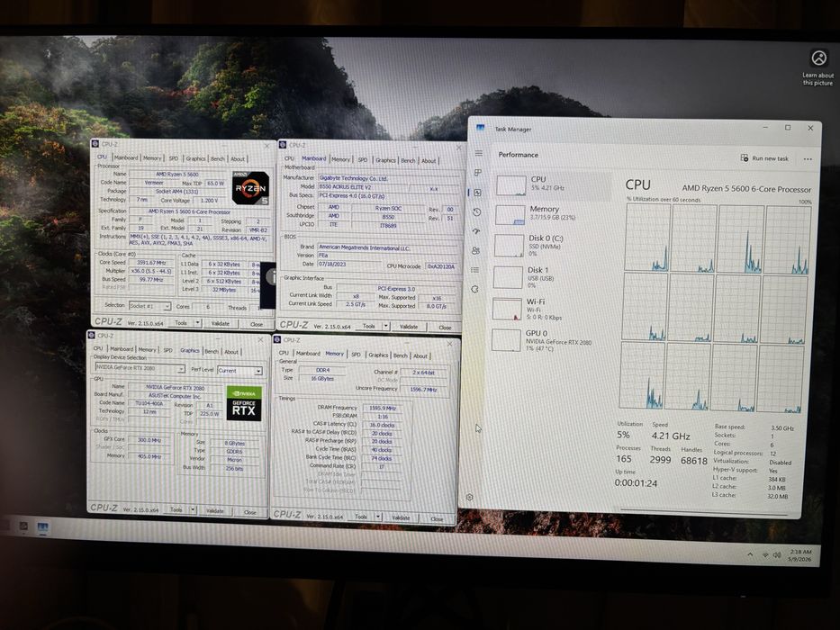This screenshot has width=840, height=630.
Task: Expand the Socket #1 selection dropdown
Action: pos(167,306)
